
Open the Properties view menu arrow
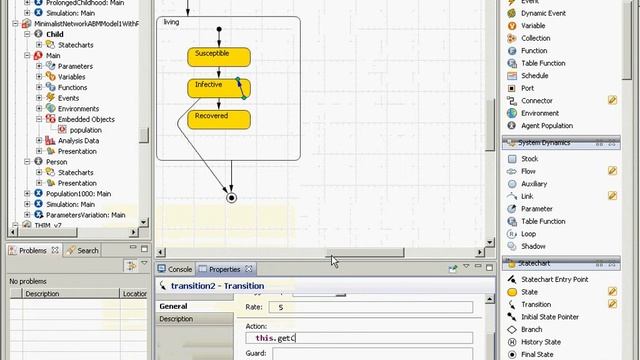click(466, 267)
